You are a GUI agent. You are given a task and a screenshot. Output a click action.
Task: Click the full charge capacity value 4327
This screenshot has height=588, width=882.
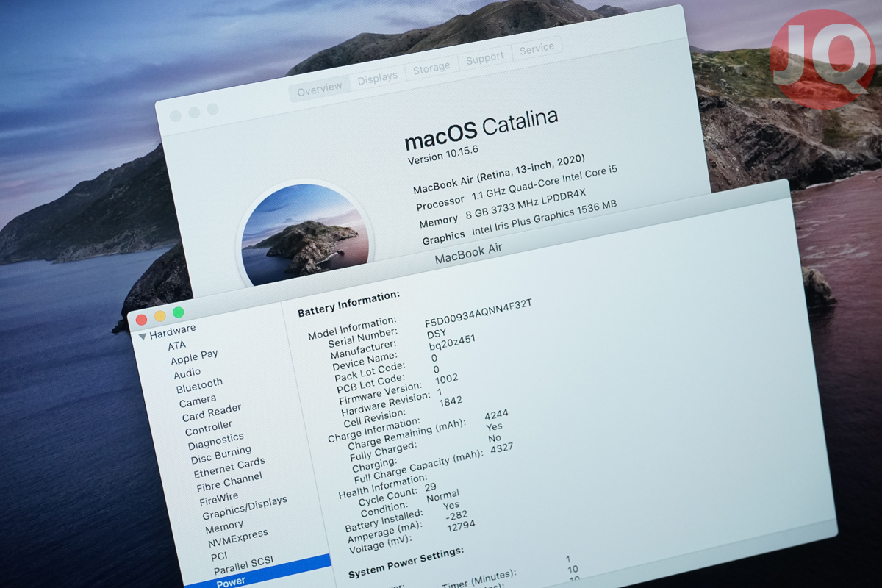click(502, 448)
